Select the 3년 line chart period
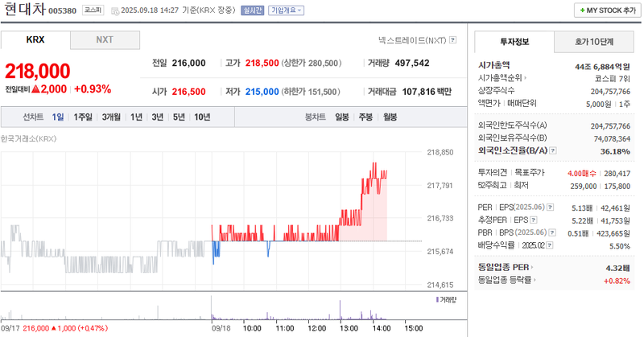Viewport: 644px width, 337px height. (x=158, y=117)
